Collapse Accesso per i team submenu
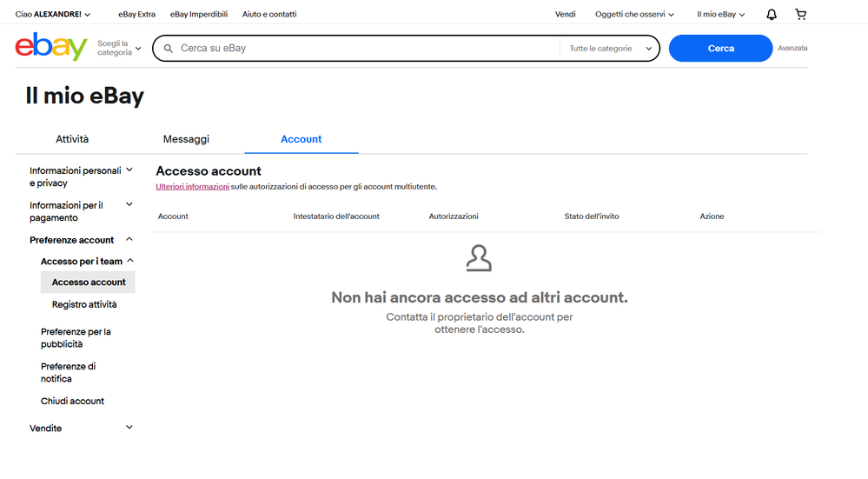 coord(87,261)
